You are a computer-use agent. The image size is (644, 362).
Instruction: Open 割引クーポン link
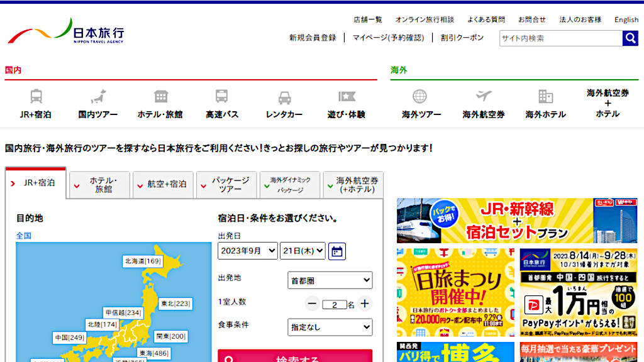tap(462, 38)
